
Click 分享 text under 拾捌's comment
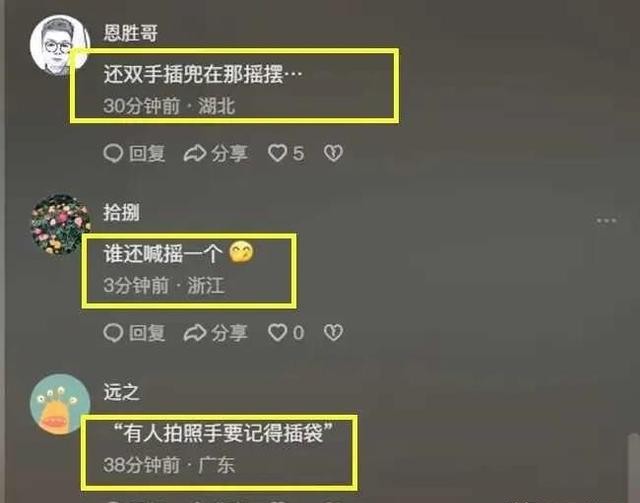[x=229, y=333]
